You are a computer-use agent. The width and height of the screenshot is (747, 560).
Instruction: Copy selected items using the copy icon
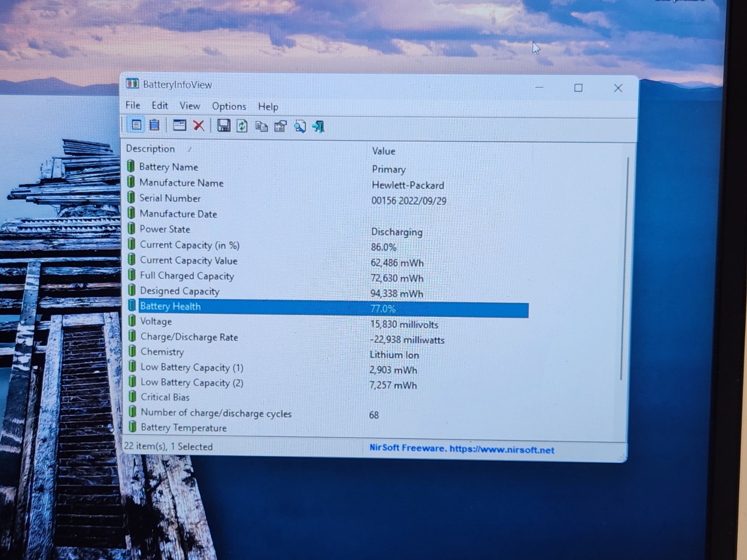coord(261,126)
